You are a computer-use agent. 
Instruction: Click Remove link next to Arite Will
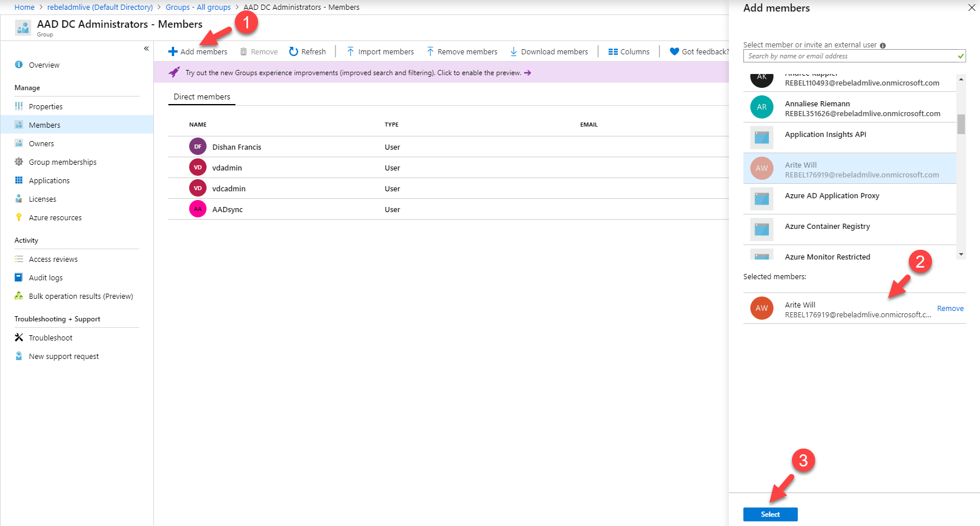tap(950, 308)
